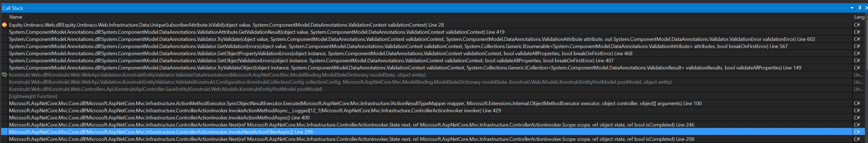
Task: Click the green current-frame arrow beside ValidateDataAnnotations
Action: [x=4, y=75]
